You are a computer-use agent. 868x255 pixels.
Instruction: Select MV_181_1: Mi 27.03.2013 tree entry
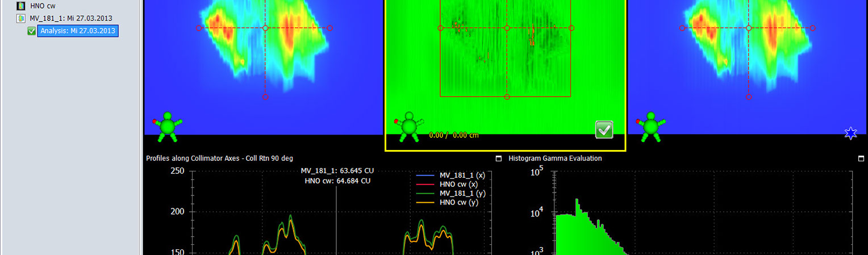pyautogui.click(x=71, y=18)
